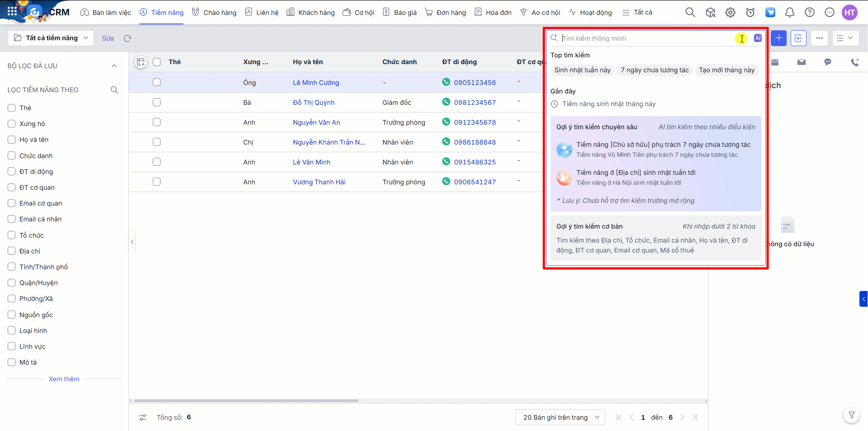The height and width of the screenshot is (431, 868).
Task: Click the refresh icon next to Sửa
Action: (x=127, y=38)
